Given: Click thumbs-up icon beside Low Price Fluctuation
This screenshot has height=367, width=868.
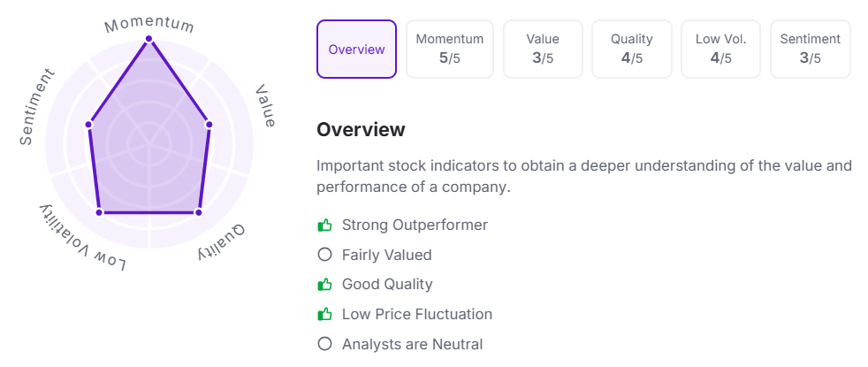Looking at the screenshot, I should (324, 315).
